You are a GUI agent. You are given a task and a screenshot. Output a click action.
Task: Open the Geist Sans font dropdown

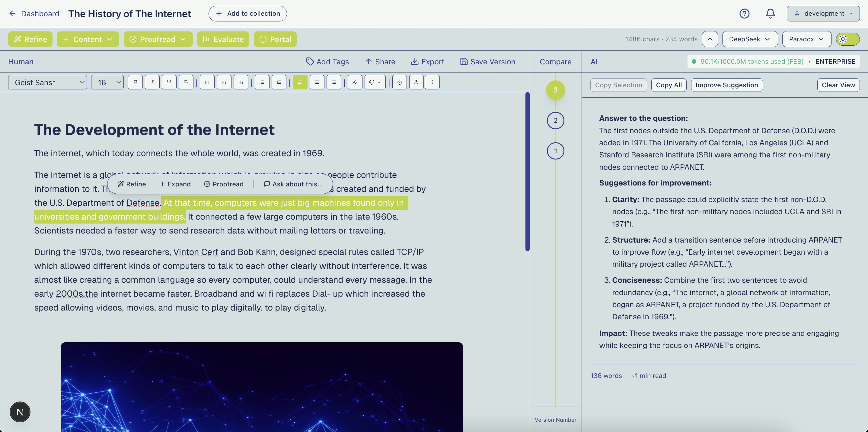[x=47, y=82]
